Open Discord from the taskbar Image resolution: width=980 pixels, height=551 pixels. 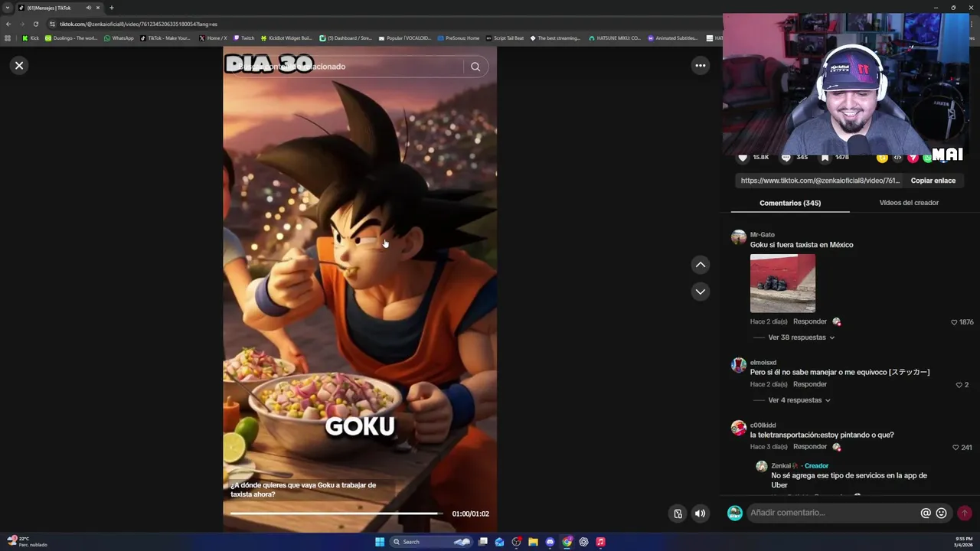550,542
